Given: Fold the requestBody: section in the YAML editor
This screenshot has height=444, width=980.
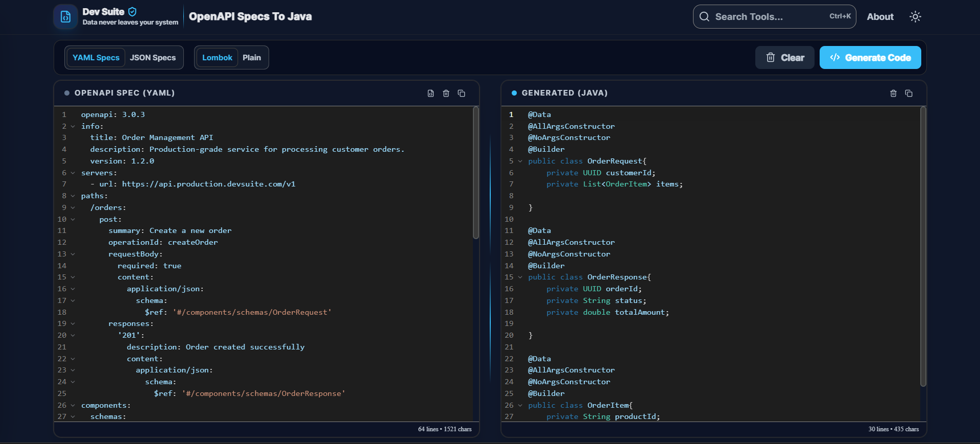Looking at the screenshot, I should point(73,254).
